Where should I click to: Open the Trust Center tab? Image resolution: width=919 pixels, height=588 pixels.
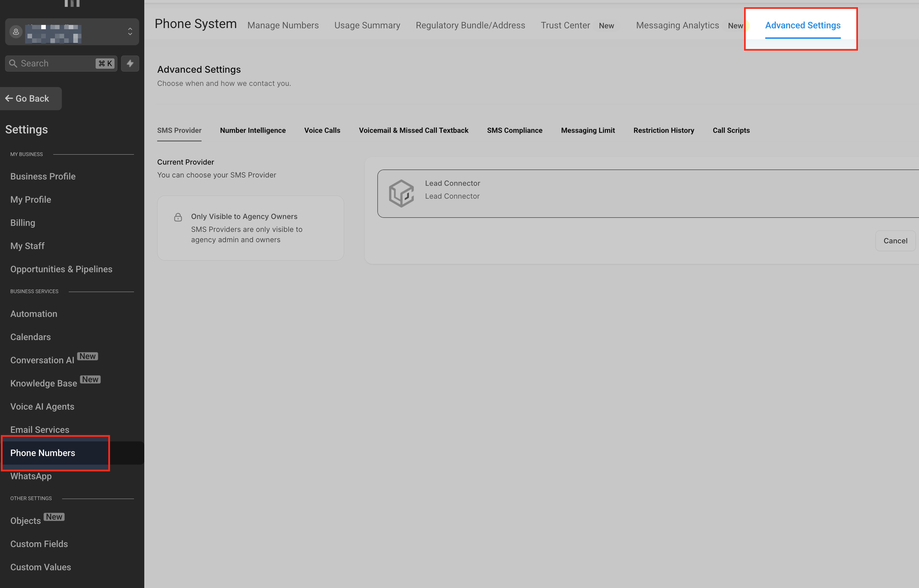565,25
